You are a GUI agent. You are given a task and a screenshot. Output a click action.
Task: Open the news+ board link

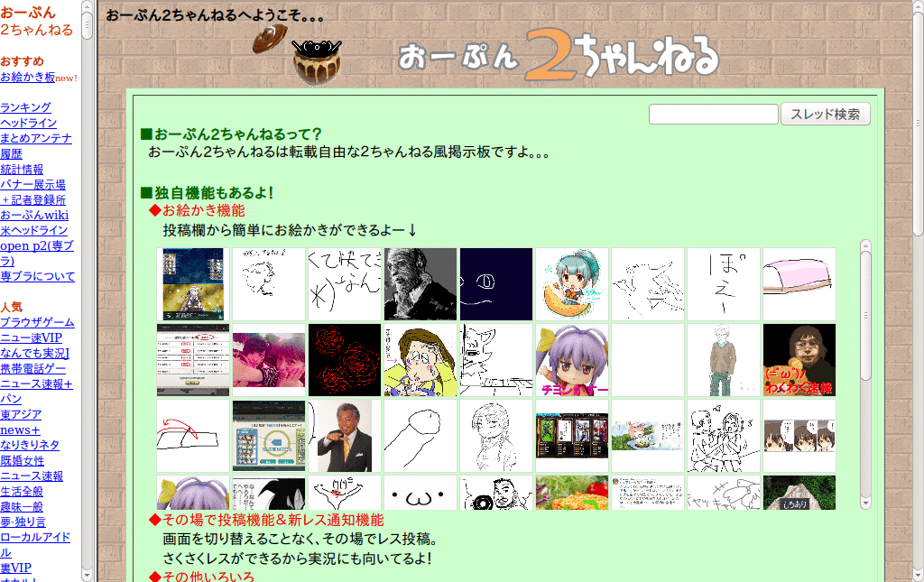20,430
